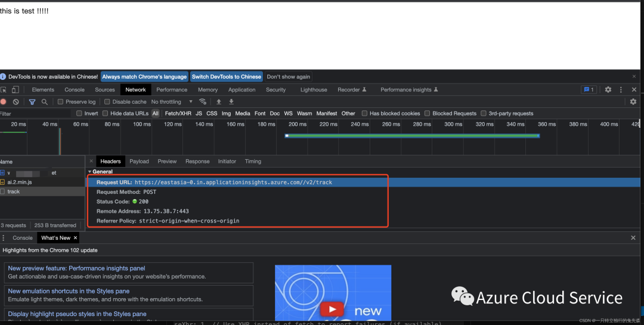Activate the inspect element picker icon
Screen dimensions: 644x325
click(4, 89)
